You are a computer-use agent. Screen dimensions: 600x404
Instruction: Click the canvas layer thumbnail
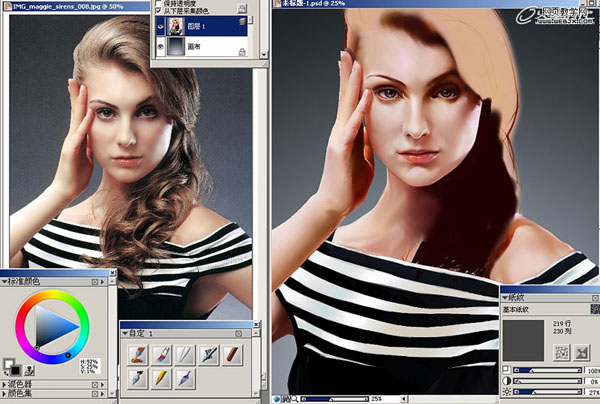[176, 46]
